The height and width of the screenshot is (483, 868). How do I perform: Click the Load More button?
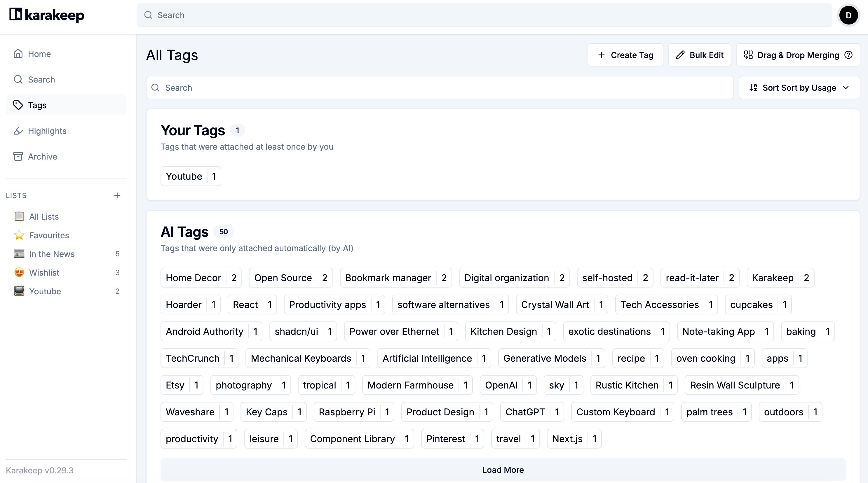click(x=503, y=470)
